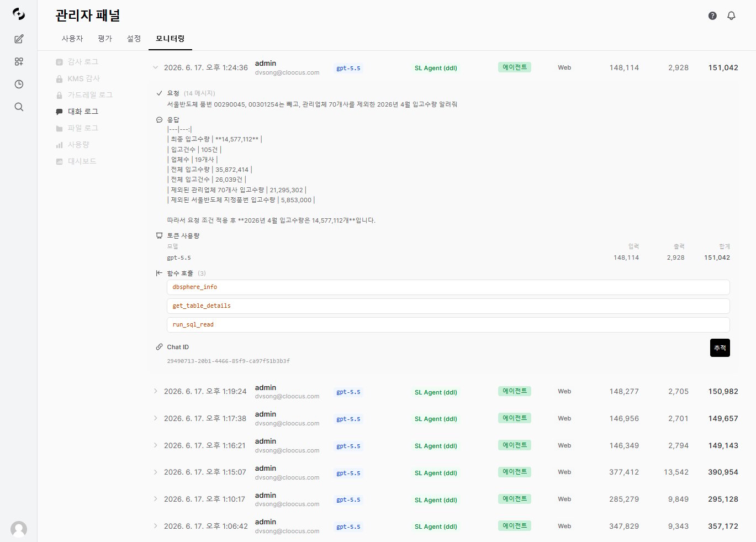Click the 사용량 bar chart icon
The width and height of the screenshot is (756, 542).
[59, 145]
